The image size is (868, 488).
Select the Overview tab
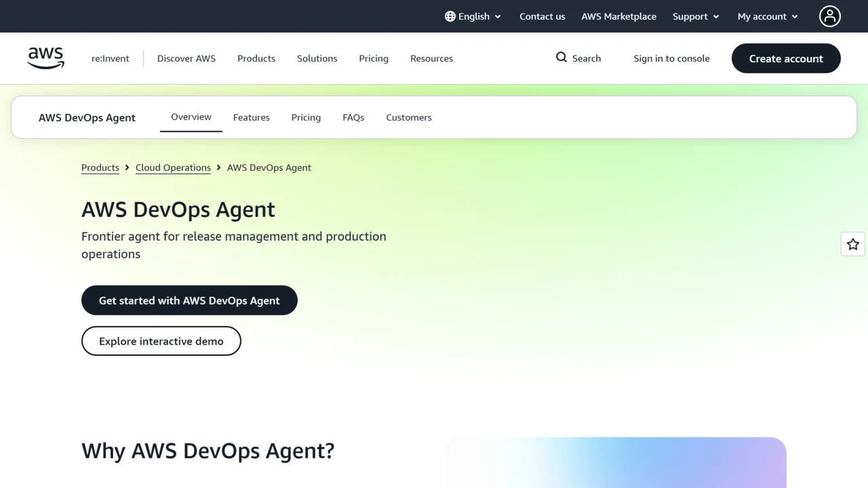coord(191,117)
